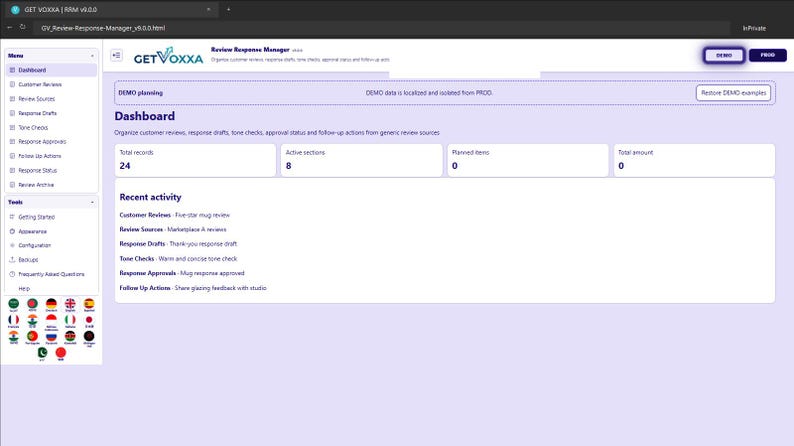Collapse the Menu section arrow
The height and width of the screenshot is (446, 794).
[x=92, y=56]
